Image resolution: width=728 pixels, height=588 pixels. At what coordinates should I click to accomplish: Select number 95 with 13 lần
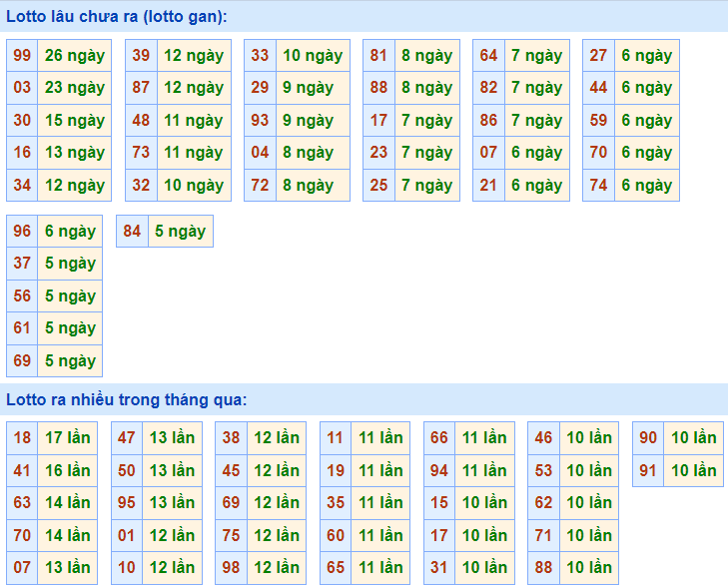pyautogui.click(x=127, y=502)
